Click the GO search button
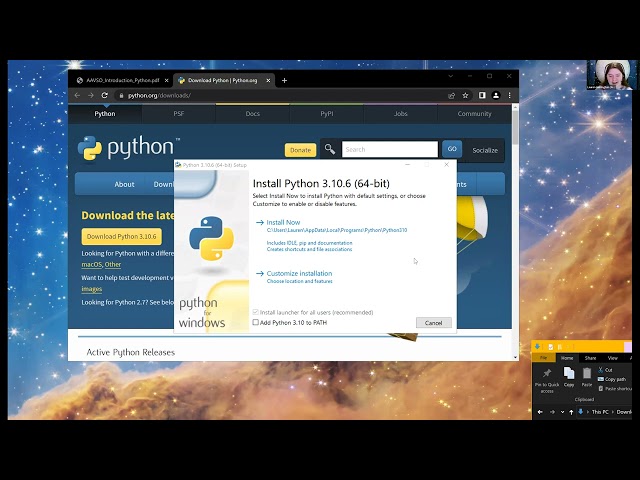This screenshot has height=480, width=640. click(x=452, y=149)
